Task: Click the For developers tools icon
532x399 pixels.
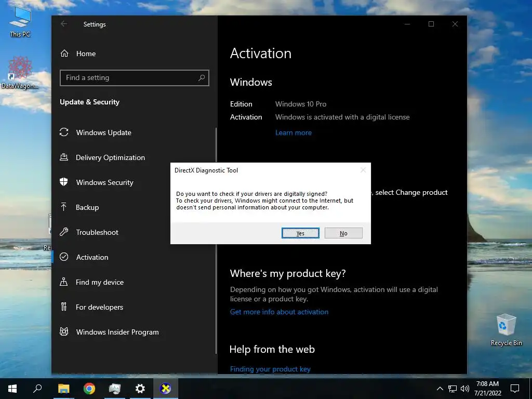Action: (64, 307)
